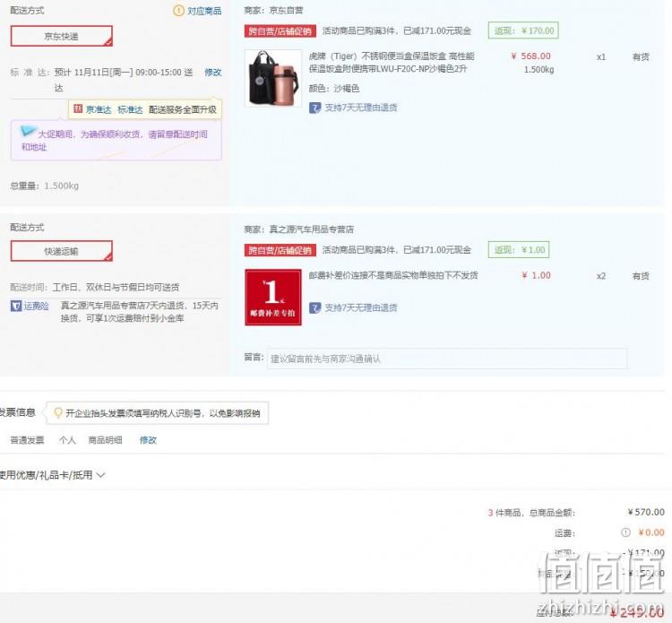Click the 运费 info icon
Screen dimensions: 672x623
625,532
